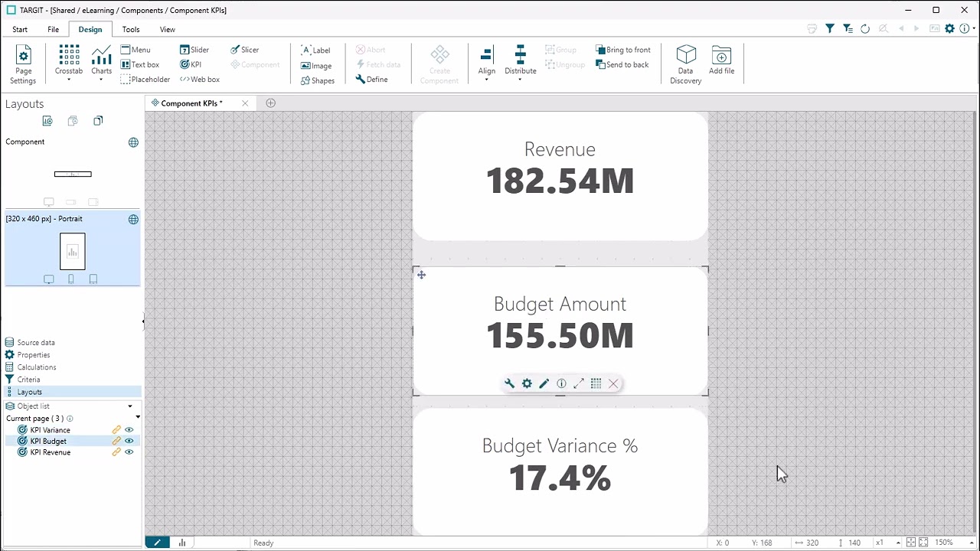Screen dimensions: 980x551
Task: Click the filter funnel icon in header
Action: pyautogui.click(x=830, y=29)
